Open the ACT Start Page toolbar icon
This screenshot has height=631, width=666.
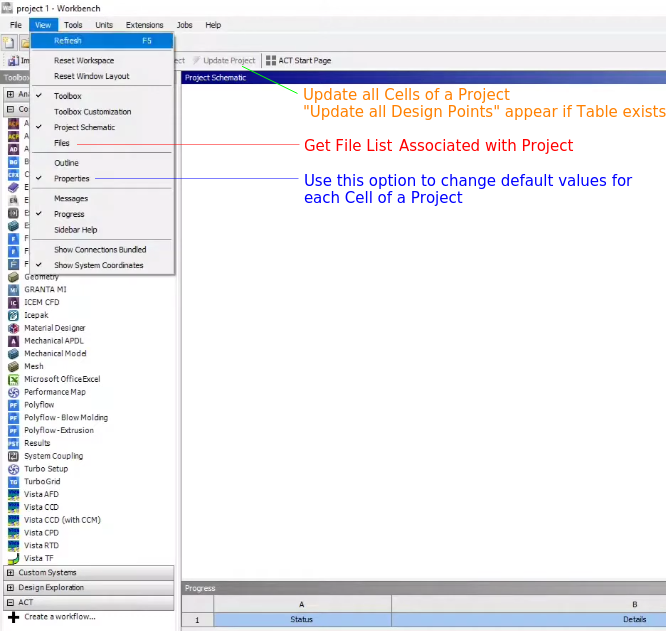tap(271, 61)
